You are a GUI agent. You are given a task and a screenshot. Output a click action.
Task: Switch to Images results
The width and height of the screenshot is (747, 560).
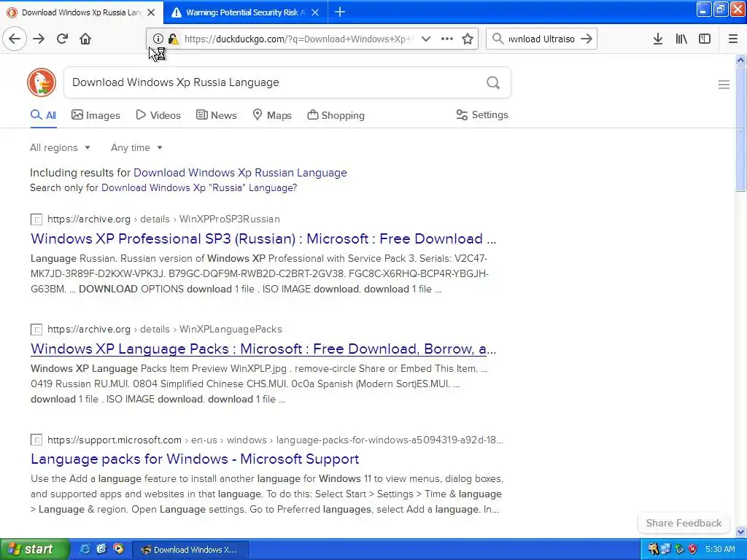[x=96, y=115]
